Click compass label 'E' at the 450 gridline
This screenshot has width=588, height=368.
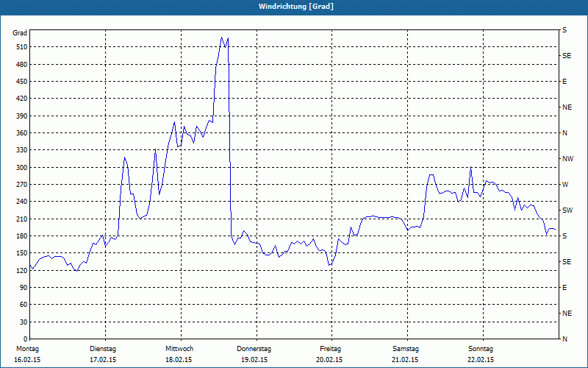point(564,82)
